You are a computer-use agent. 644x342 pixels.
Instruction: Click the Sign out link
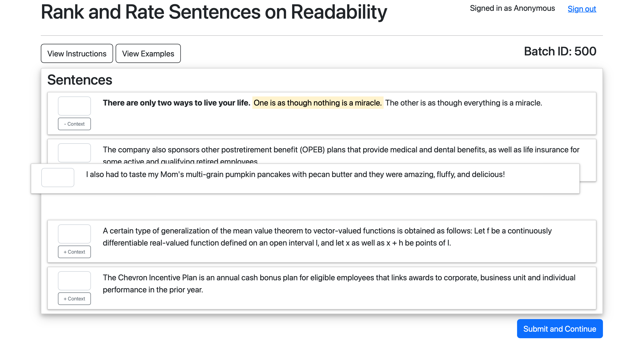click(x=582, y=9)
